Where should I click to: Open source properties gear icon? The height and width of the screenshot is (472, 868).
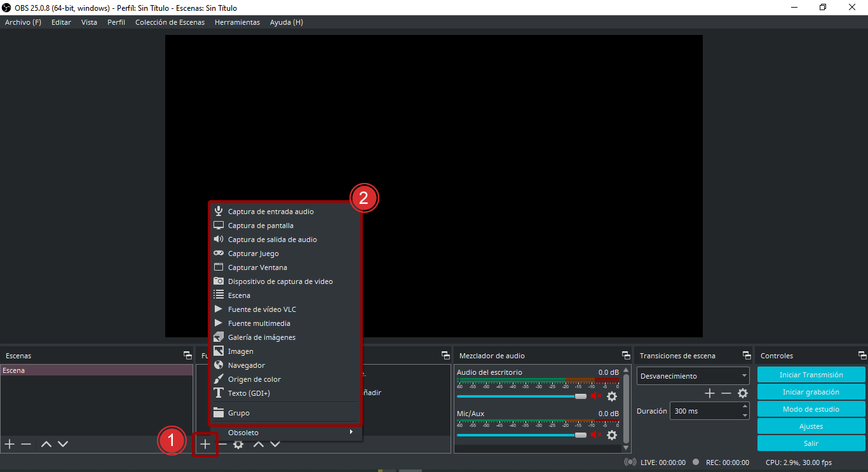(x=238, y=444)
